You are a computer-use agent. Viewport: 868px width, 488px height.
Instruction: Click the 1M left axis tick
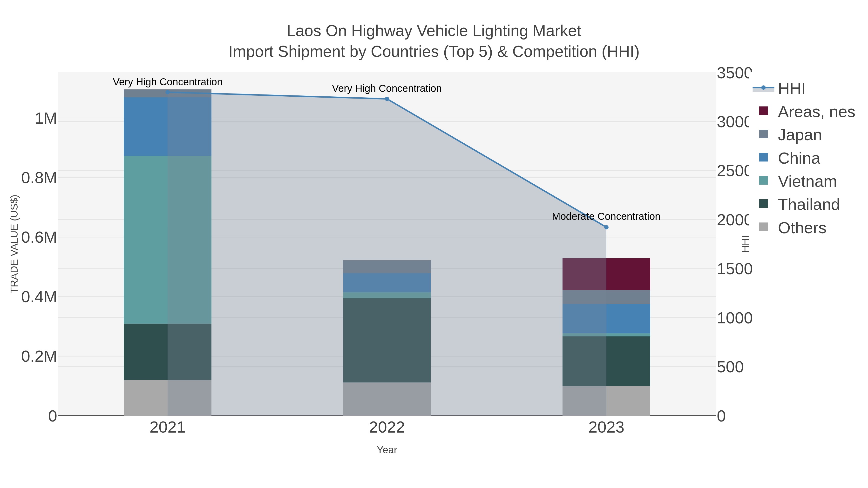(x=46, y=119)
